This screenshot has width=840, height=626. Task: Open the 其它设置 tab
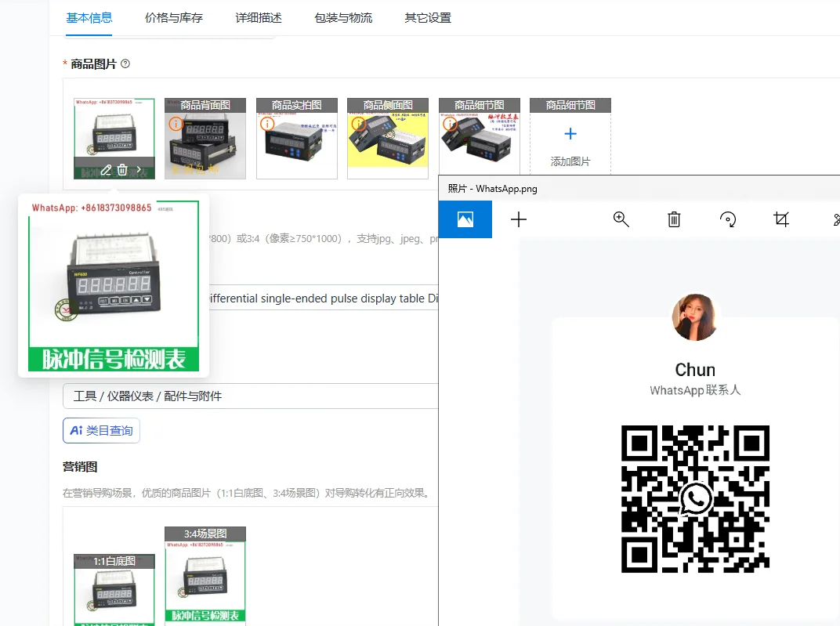428,18
